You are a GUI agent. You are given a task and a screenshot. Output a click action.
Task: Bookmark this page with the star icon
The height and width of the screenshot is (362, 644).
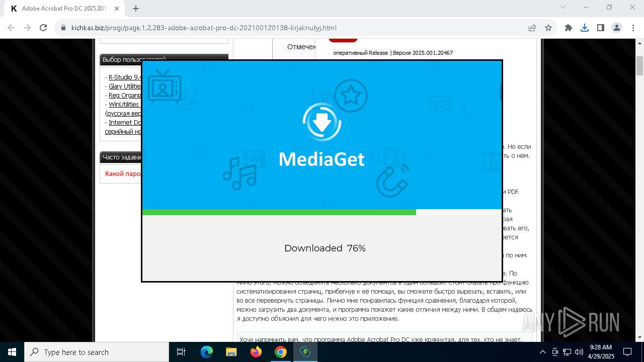click(548, 28)
